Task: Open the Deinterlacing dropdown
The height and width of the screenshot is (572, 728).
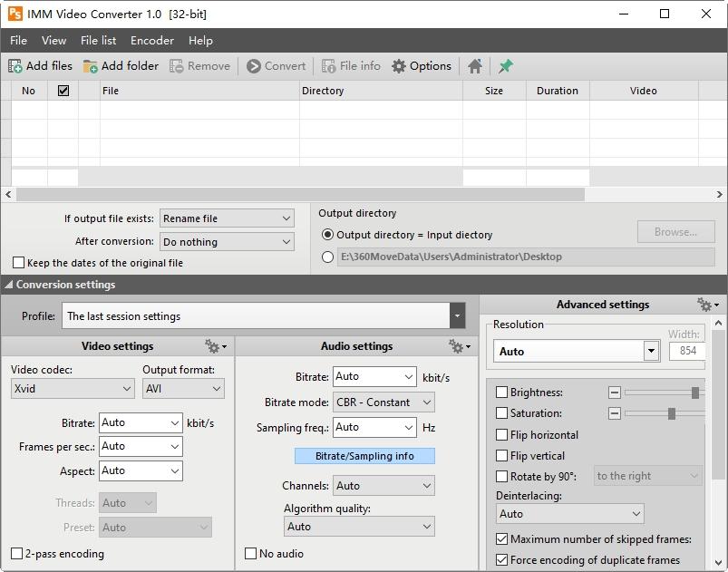Action: pos(570,514)
